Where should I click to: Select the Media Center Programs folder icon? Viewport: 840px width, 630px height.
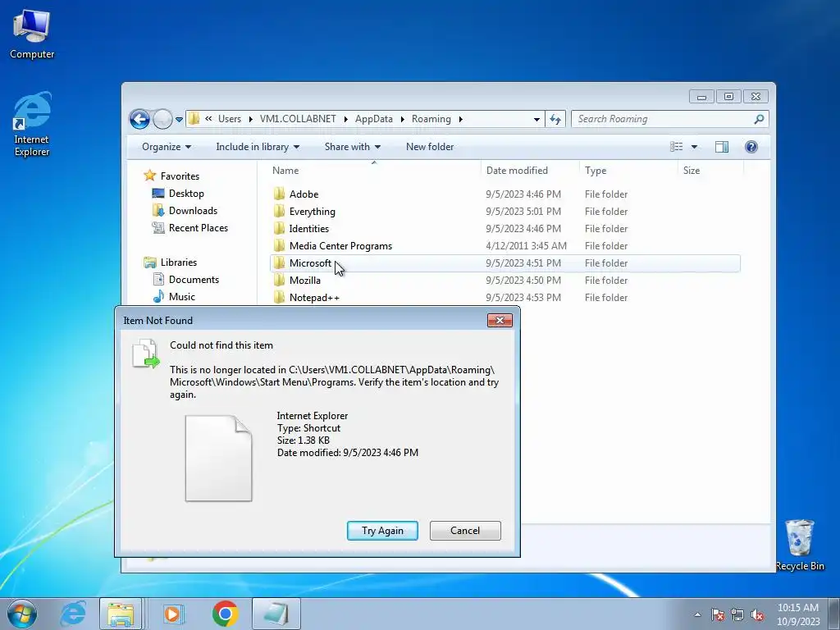(279, 245)
